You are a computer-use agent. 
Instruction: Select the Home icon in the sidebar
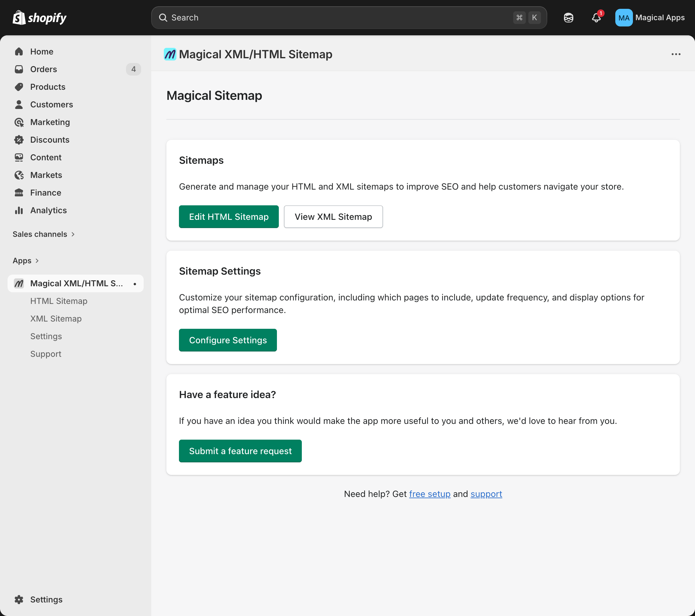point(19,51)
